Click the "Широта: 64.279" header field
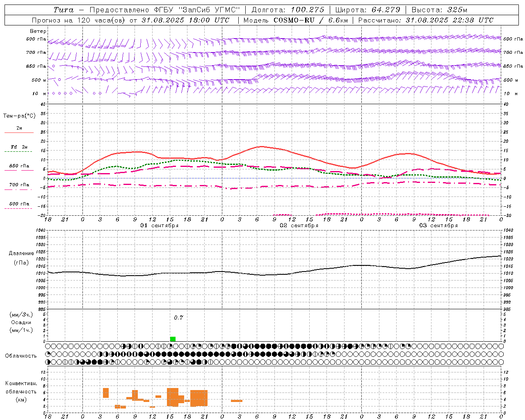525x420 pixels. [x=367, y=10]
